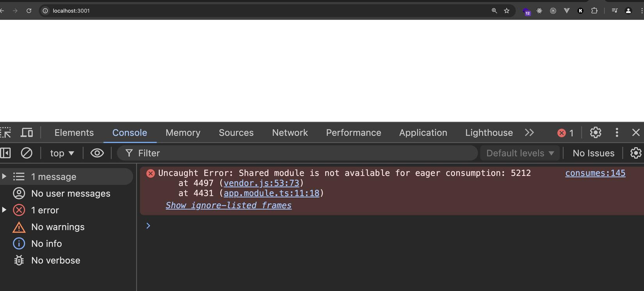Clear the console with the circle-slash icon
The image size is (644, 291).
tap(27, 153)
